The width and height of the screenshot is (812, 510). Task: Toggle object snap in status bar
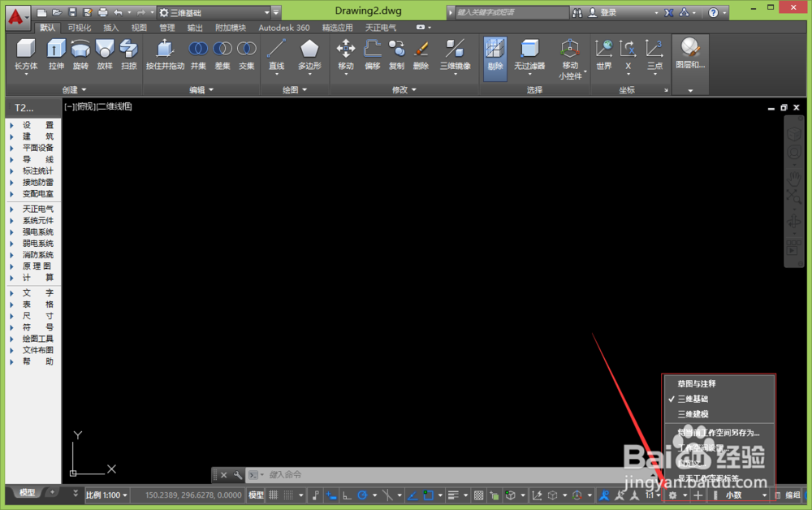pos(428,495)
